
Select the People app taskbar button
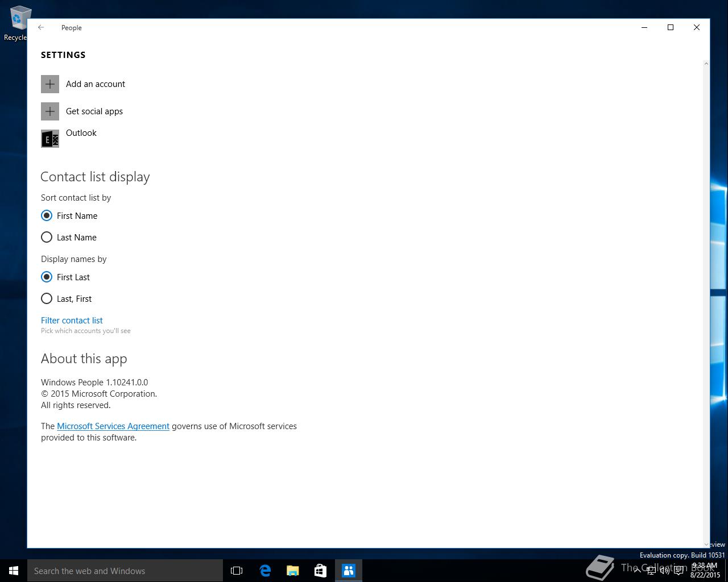(x=349, y=571)
